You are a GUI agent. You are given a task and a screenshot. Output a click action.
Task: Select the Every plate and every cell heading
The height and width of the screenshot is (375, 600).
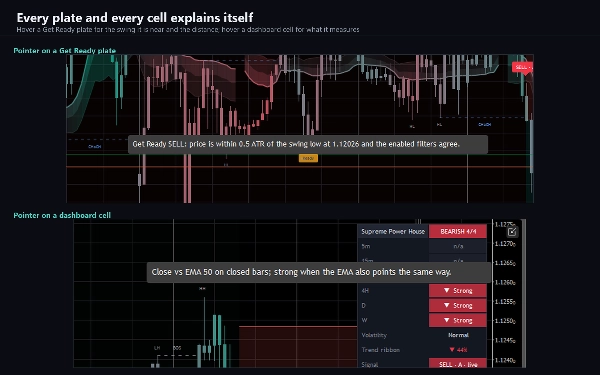[135, 18]
